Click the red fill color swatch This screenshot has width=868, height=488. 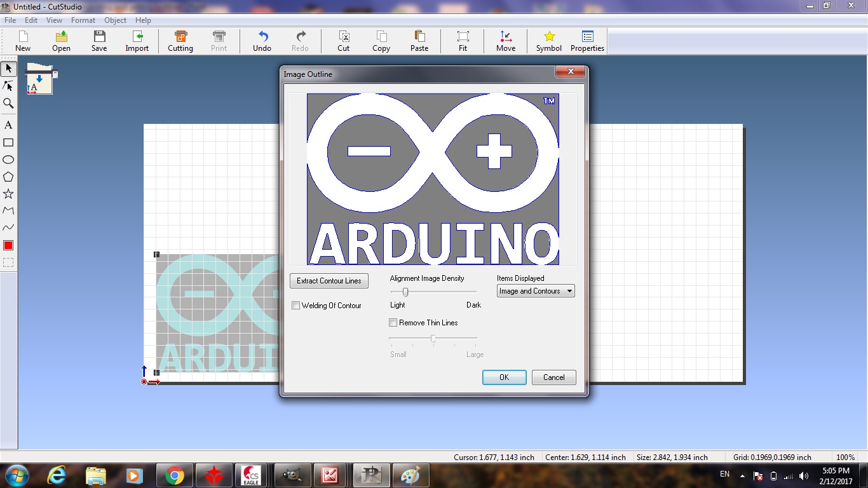8,245
